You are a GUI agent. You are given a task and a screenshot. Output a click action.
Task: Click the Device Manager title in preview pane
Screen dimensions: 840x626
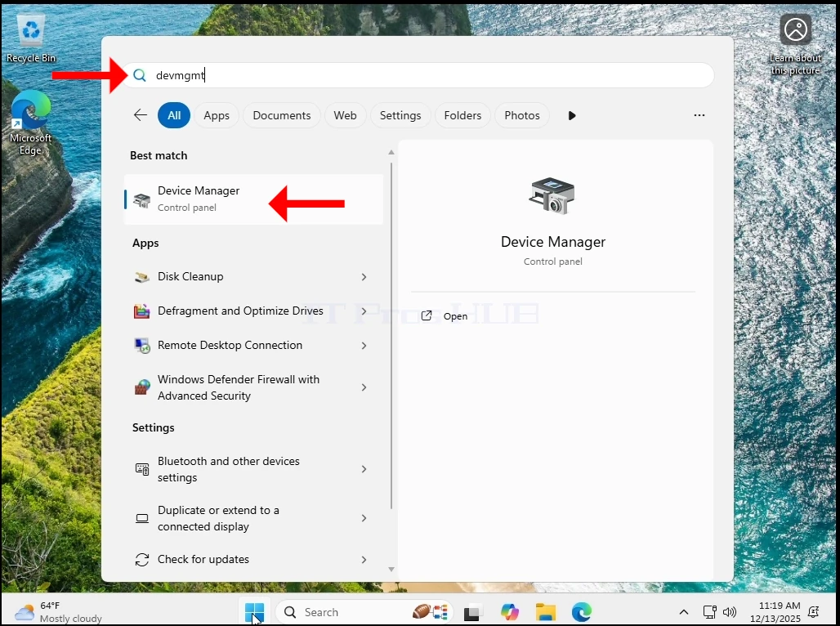[553, 242]
